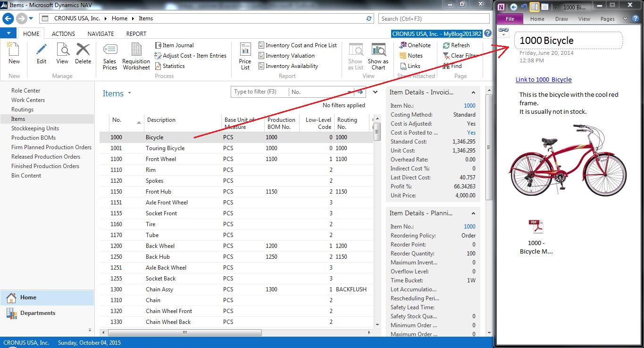644x348 pixels.
Task: Follow the Link to 1000 Bicycle hyperlink
Action: pyautogui.click(x=544, y=80)
